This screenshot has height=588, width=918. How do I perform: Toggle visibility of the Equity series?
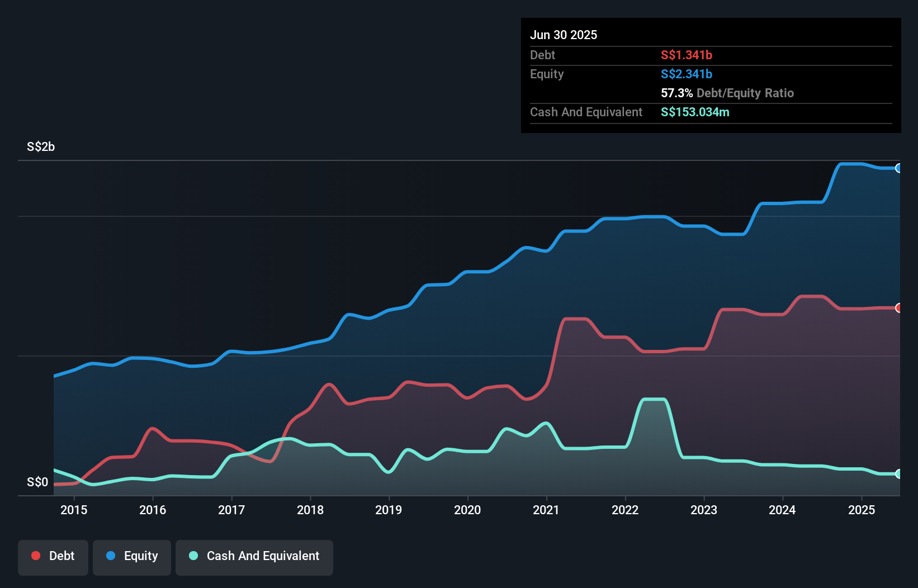click(131, 556)
